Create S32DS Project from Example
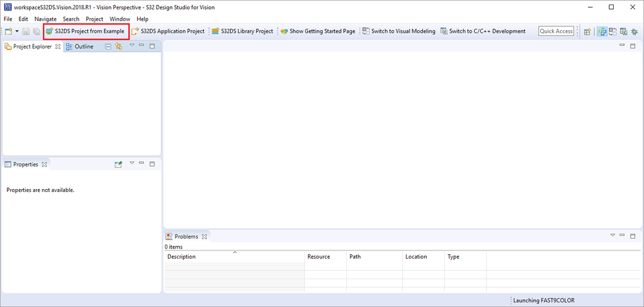644x307 pixels. [86, 31]
